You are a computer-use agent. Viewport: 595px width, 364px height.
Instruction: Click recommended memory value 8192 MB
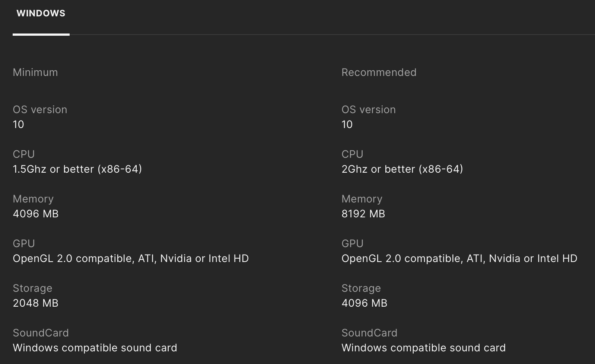point(363,214)
